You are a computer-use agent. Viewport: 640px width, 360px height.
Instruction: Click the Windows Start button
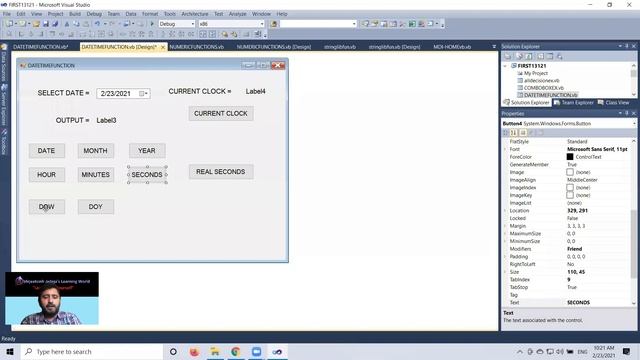[9, 351]
